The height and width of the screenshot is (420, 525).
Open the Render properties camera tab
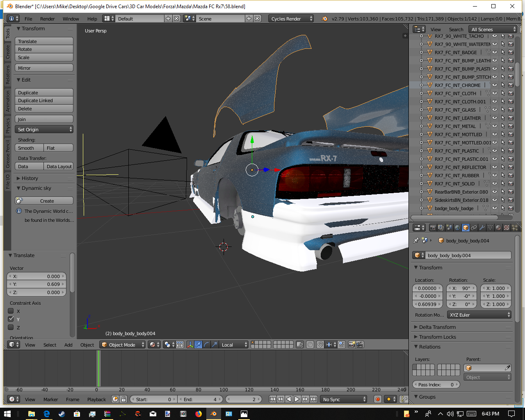(x=433, y=228)
